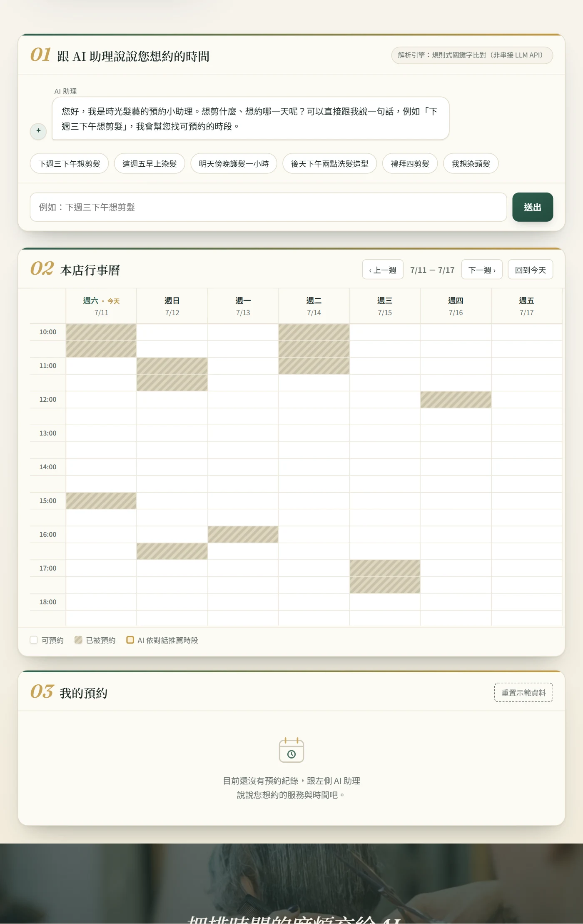The image size is (583, 924).
Task: Advance to next week with 下一週
Action: (482, 270)
